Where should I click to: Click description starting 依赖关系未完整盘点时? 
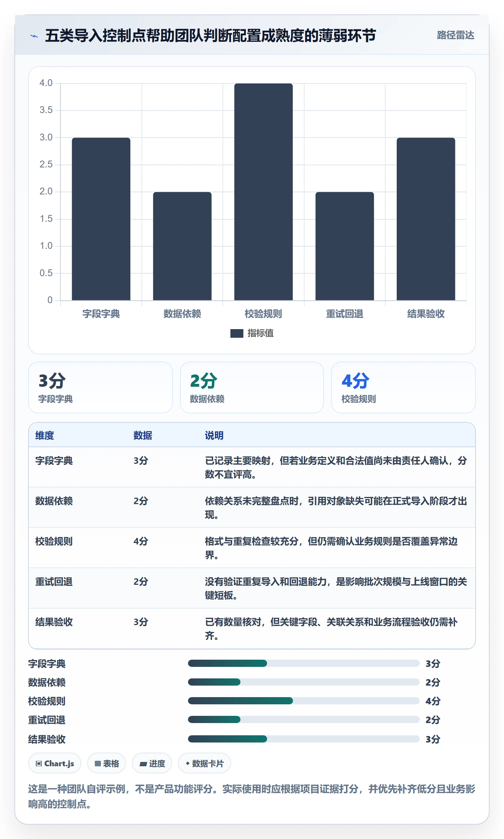[336, 508]
